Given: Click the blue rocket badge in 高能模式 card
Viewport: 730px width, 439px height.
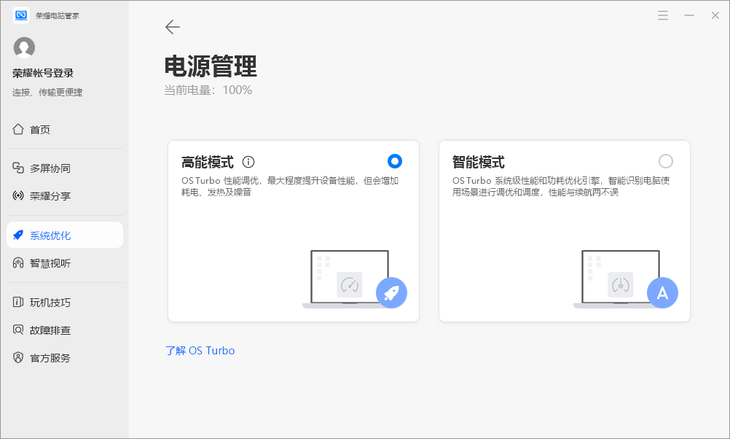Looking at the screenshot, I should coord(392,293).
